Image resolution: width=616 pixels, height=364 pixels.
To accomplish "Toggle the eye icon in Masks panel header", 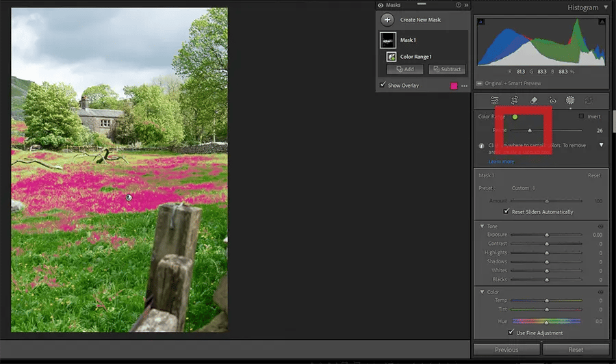I will 381,5.
